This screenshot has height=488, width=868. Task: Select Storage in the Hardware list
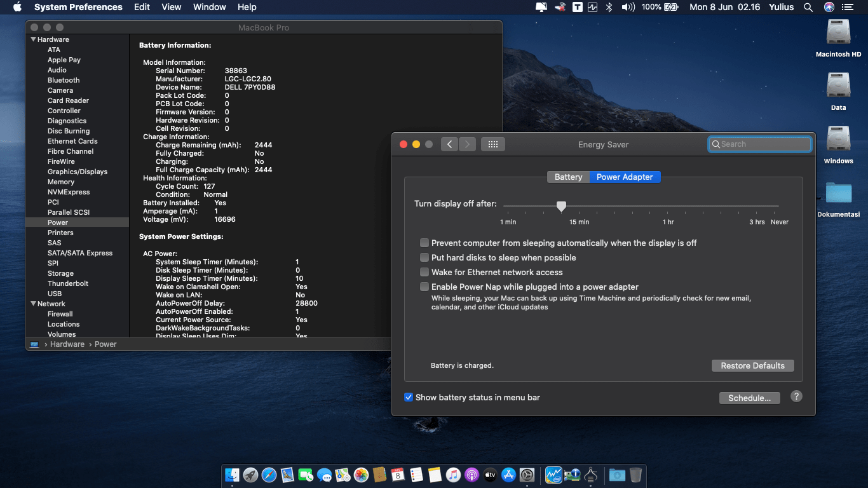coord(60,273)
